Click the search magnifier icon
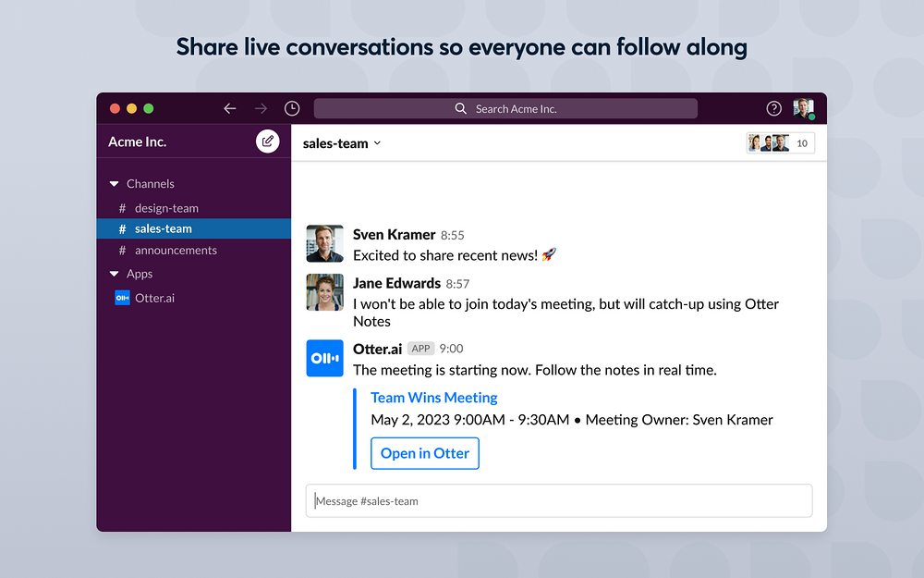Screen dimensions: 924x578 [x=460, y=108]
